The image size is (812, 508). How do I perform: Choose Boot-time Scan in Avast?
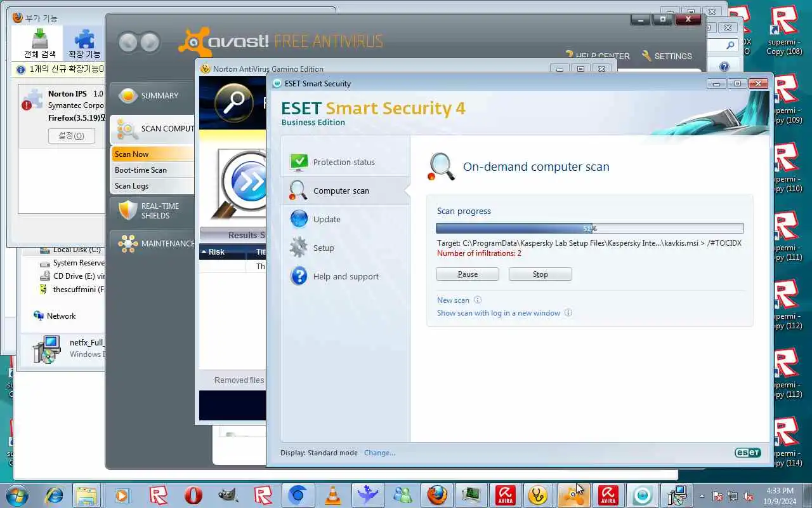pos(152,170)
